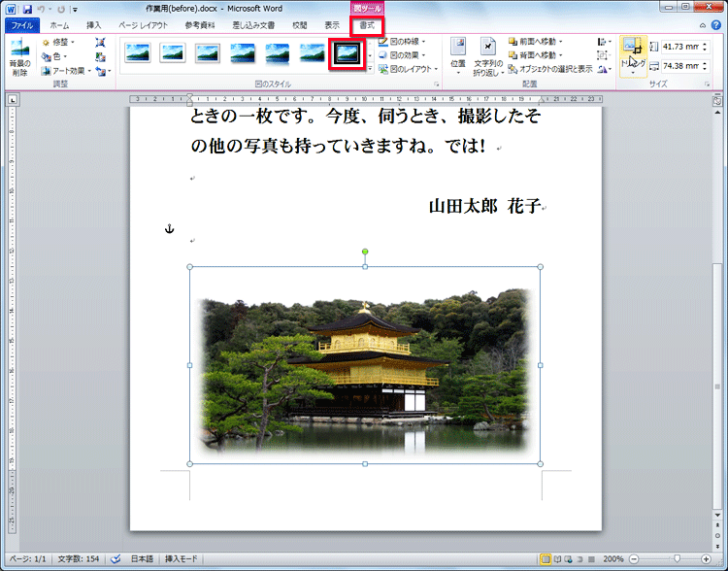Switch to the 表示 tab
The height and width of the screenshot is (571, 728).
(x=332, y=25)
